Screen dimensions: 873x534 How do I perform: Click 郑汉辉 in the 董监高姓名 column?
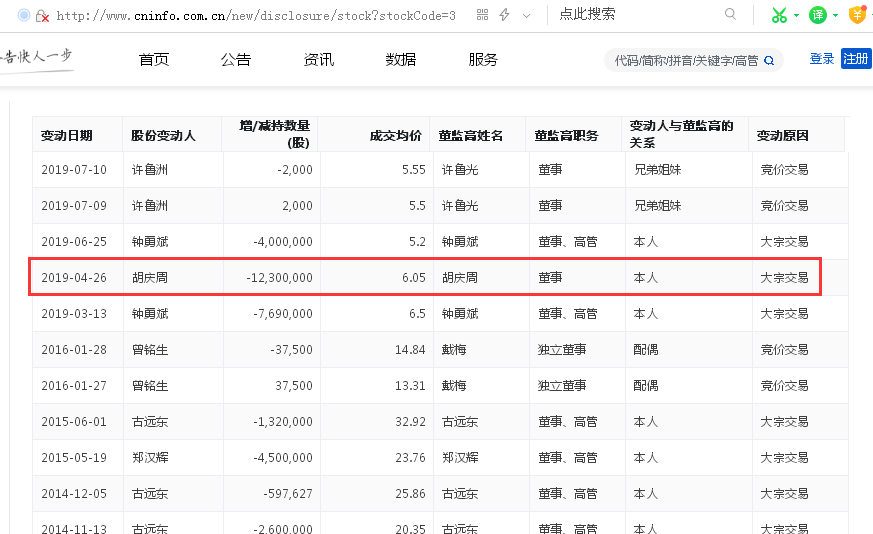pos(460,458)
